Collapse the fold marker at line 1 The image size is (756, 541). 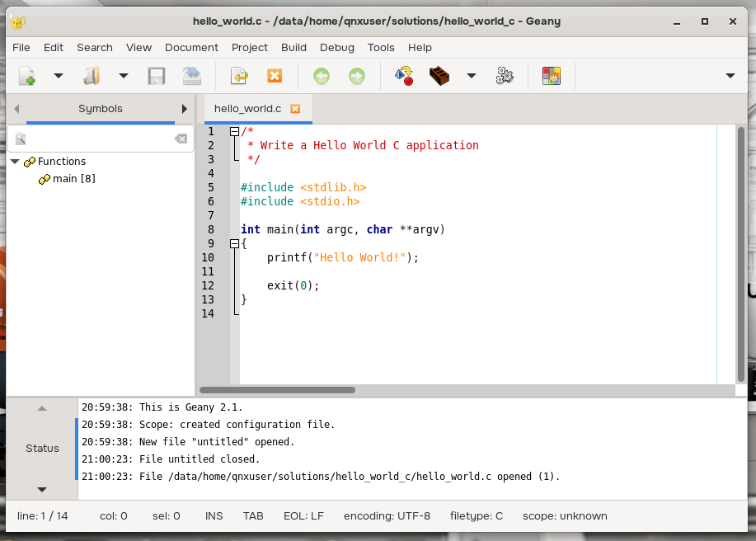coord(235,131)
